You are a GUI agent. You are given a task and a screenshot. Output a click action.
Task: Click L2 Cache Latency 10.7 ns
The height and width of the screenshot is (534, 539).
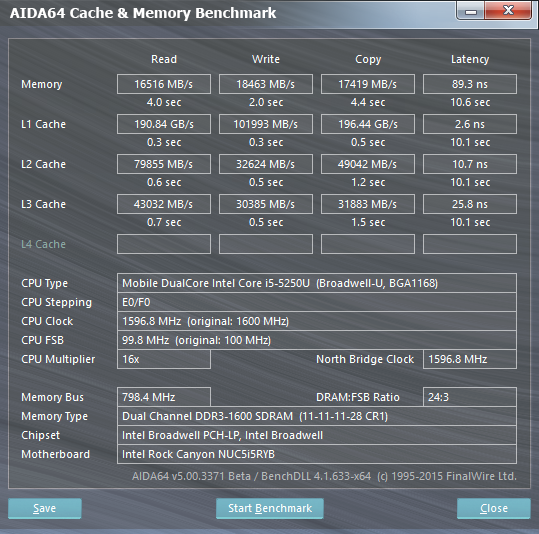coord(470,164)
